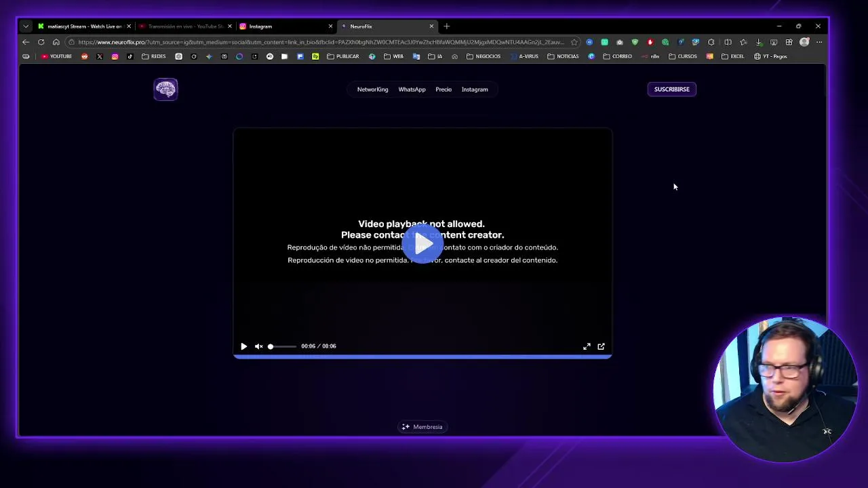
Task: Open browser settings three-dot menu
Action: [x=819, y=42]
